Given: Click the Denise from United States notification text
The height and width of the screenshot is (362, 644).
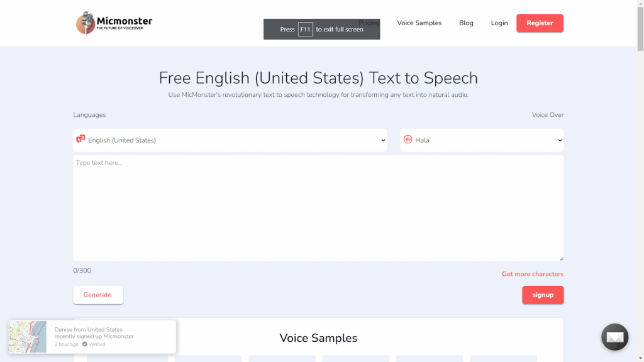Looking at the screenshot, I should (x=94, y=333).
